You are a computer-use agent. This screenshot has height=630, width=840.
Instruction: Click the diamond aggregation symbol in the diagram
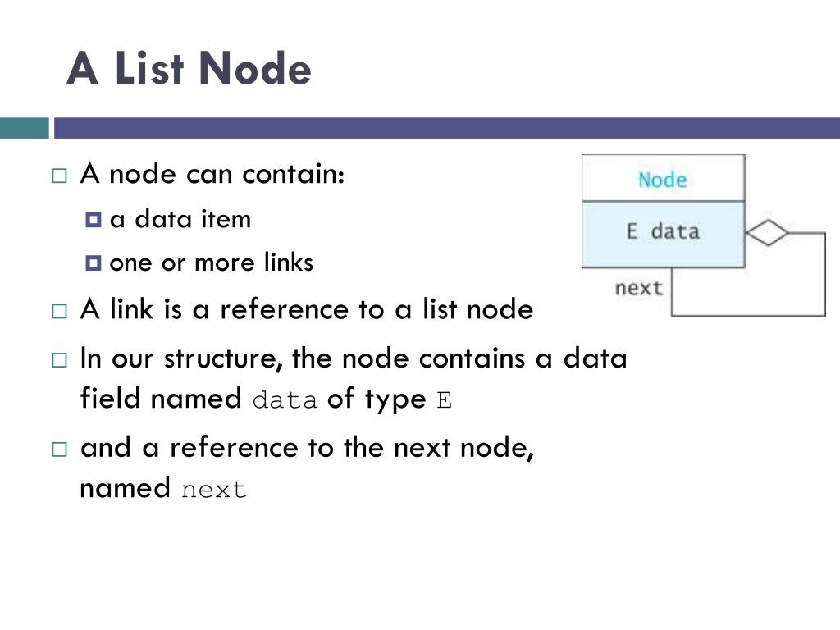click(767, 233)
